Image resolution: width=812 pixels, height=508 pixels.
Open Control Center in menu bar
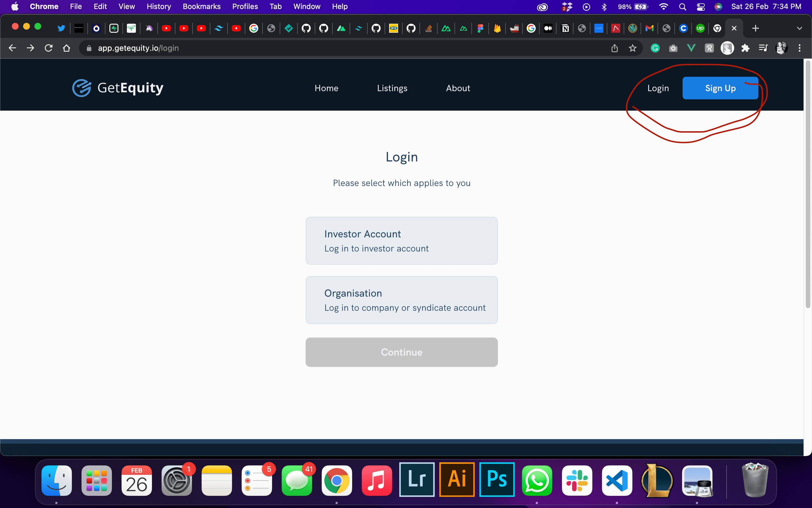coord(701,7)
